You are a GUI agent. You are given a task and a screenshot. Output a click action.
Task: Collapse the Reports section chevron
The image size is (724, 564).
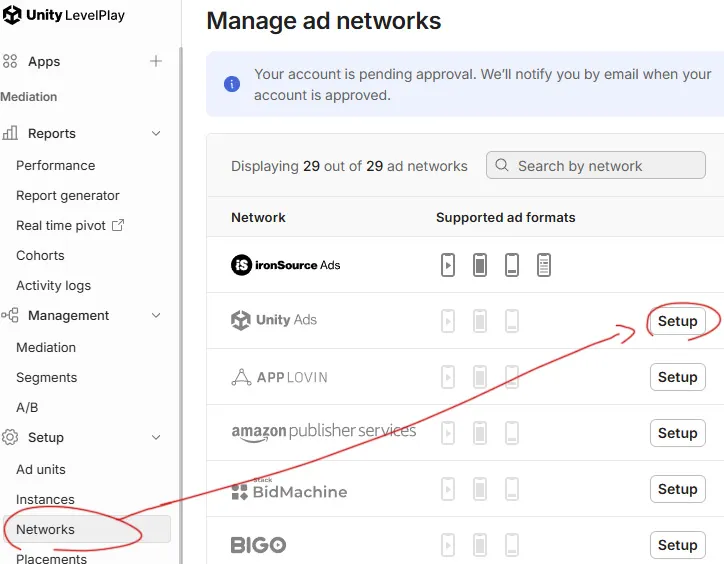156,133
